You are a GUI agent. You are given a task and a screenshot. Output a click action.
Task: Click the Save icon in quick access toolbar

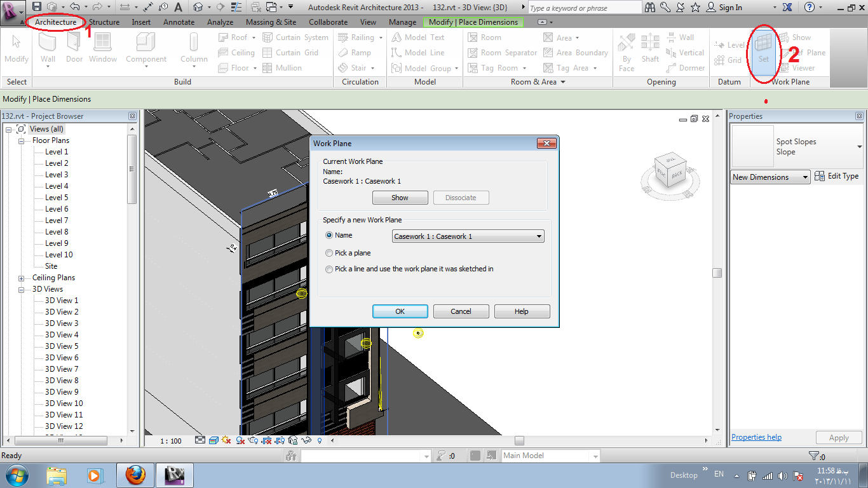click(37, 7)
